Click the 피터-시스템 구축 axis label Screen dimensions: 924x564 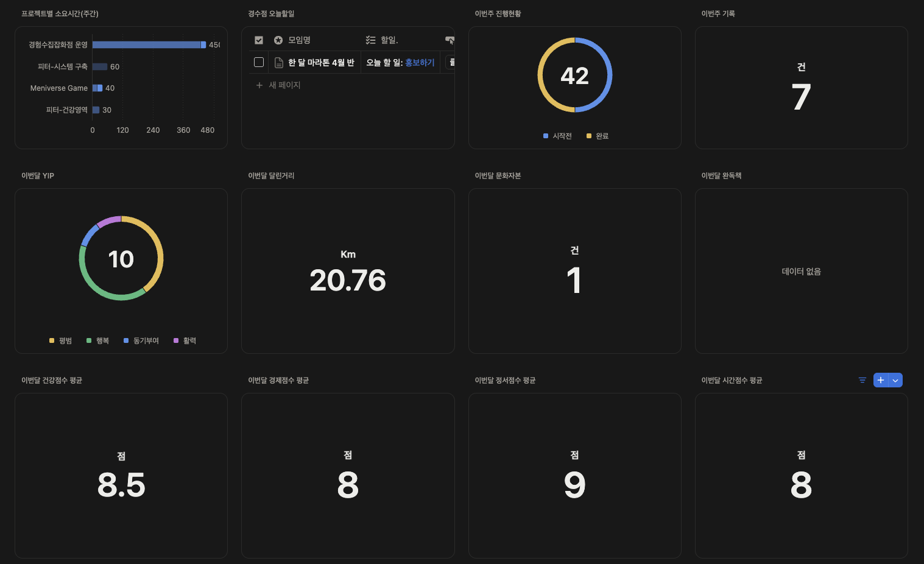[x=63, y=67]
